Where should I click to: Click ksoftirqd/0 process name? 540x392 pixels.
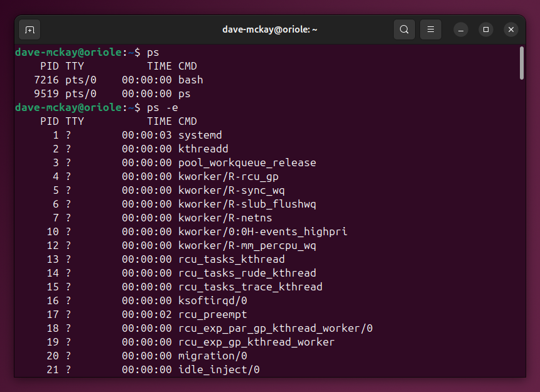[x=212, y=300]
